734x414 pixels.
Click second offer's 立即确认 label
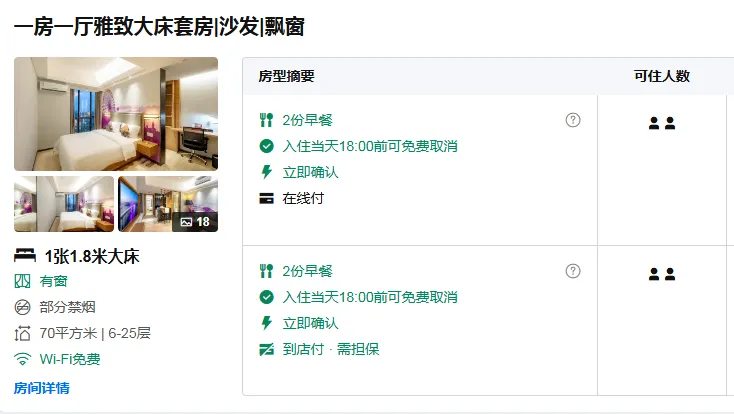[310, 323]
